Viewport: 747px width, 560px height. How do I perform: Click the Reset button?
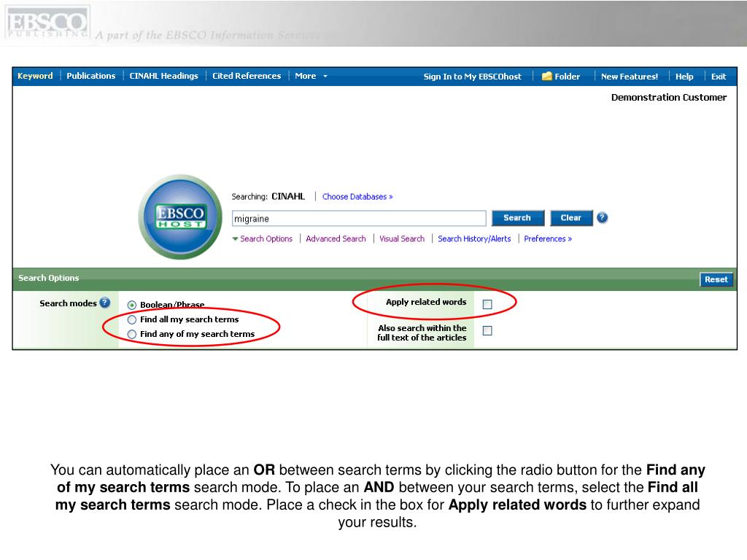716,279
